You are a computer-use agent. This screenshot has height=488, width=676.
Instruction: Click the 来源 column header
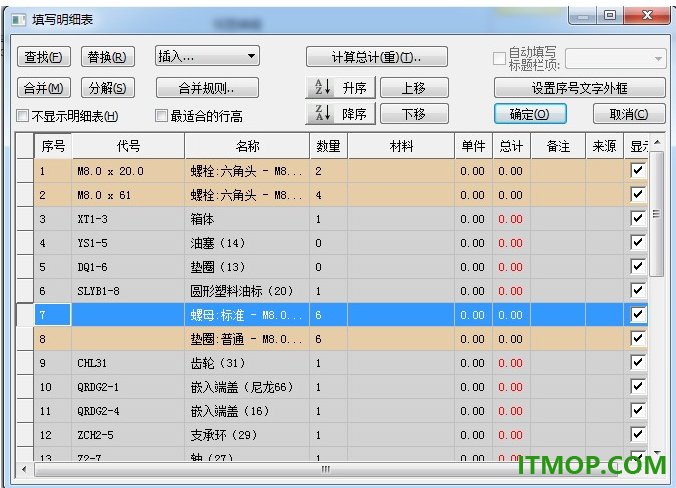(x=605, y=146)
